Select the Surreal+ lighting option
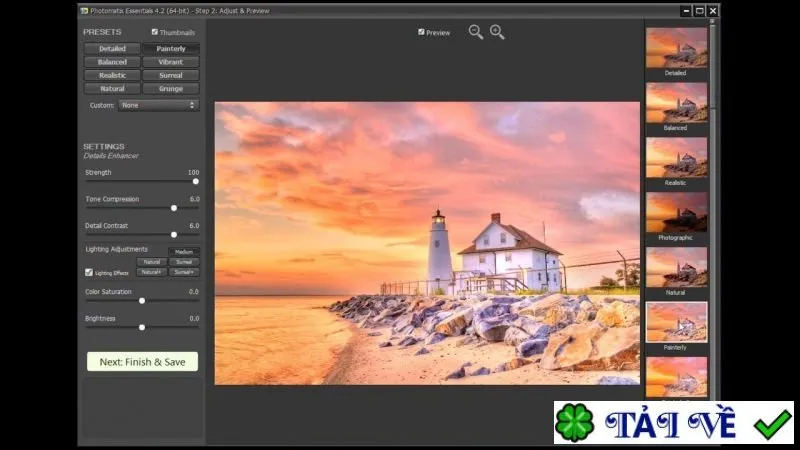This screenshot has height=450, width=800. pos(184,272)
